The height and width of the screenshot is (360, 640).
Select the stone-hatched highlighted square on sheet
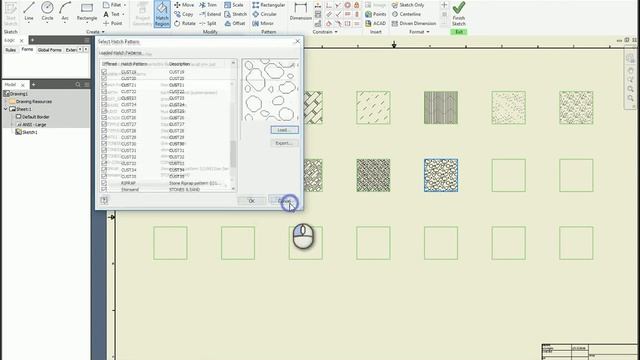441,176
